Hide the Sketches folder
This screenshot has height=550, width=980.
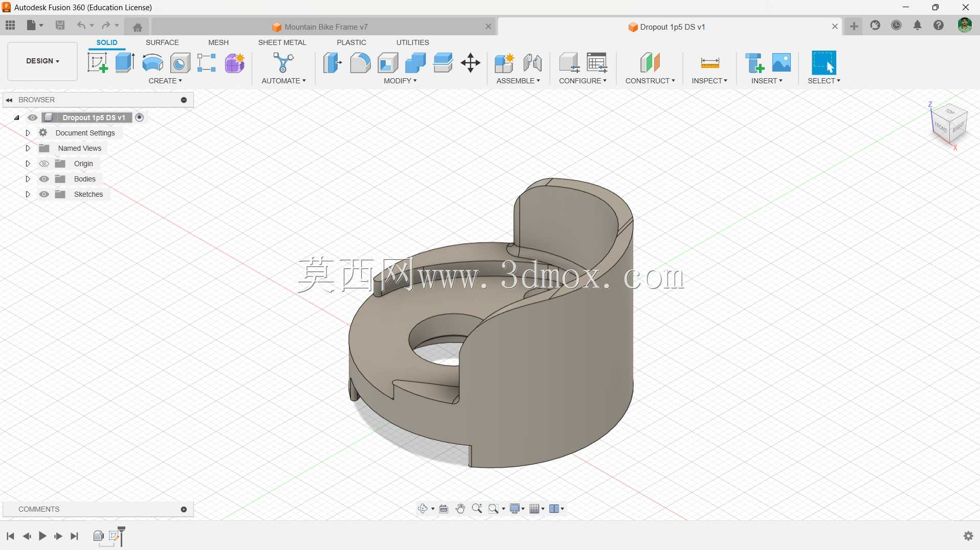click(x=44, y=194)
